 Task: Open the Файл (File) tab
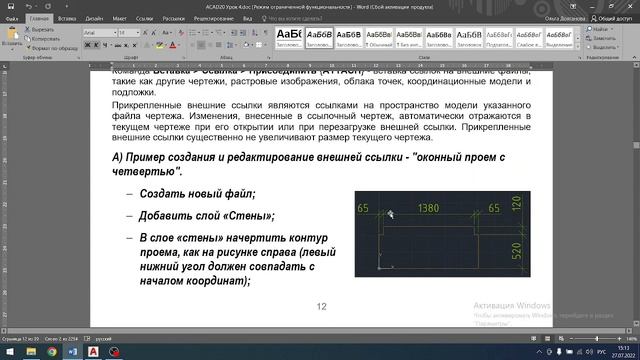[x=12, y=18]
